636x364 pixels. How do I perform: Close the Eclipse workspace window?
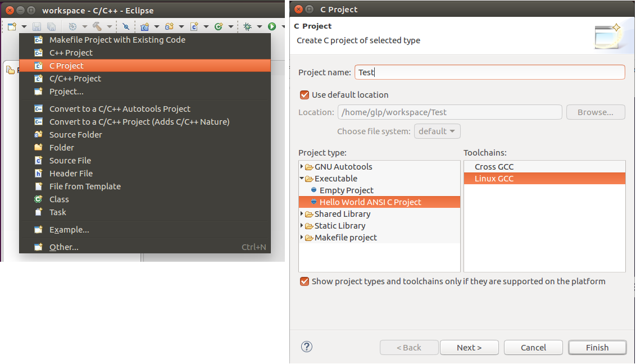tap(10, 10)
